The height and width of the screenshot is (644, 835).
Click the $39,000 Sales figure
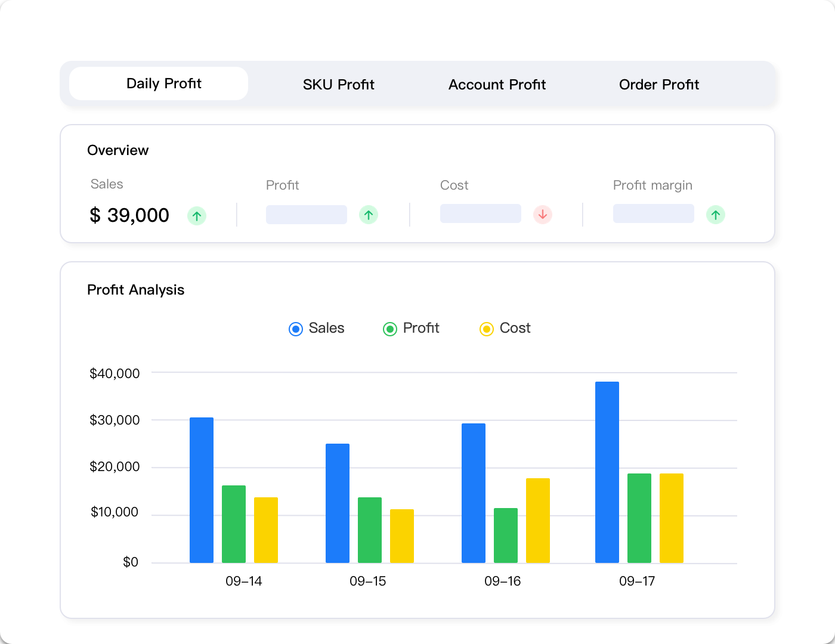click(129, 215)
